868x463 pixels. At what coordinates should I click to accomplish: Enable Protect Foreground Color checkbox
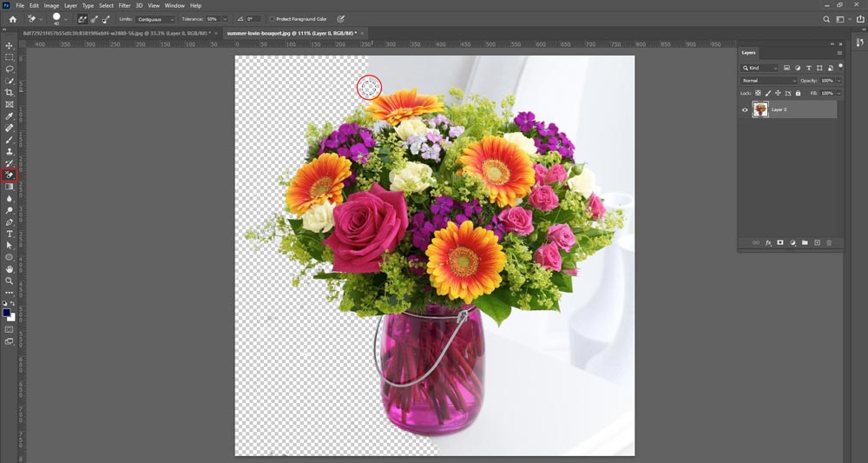(x=273, y=19)
